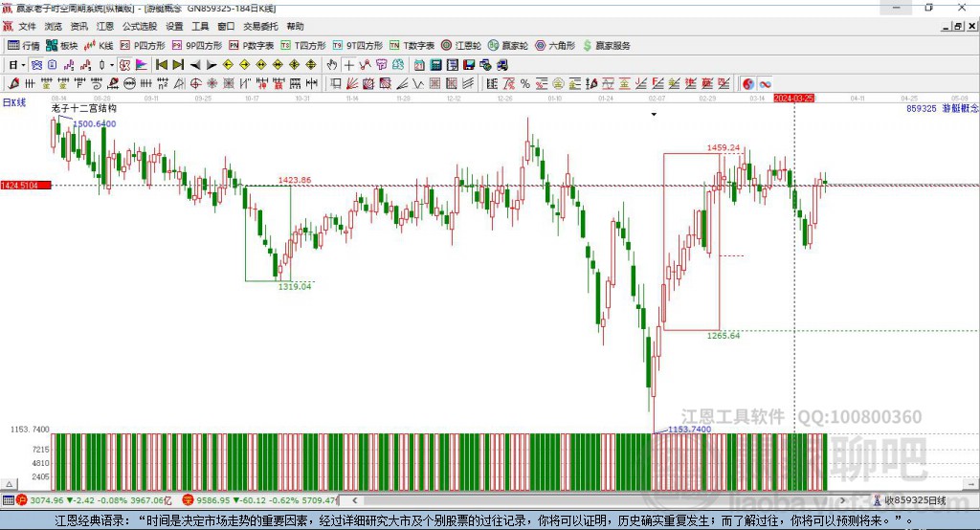Step chart left with black left arrow

195,65
